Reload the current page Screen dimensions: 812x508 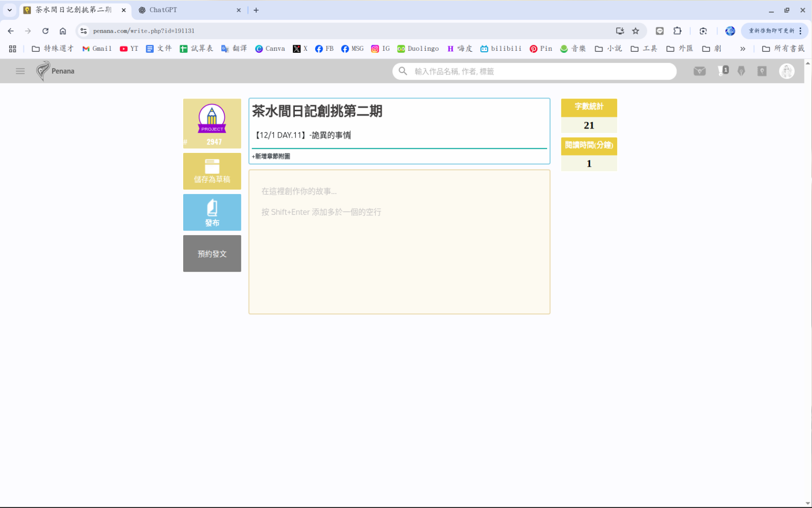[45, 31]
